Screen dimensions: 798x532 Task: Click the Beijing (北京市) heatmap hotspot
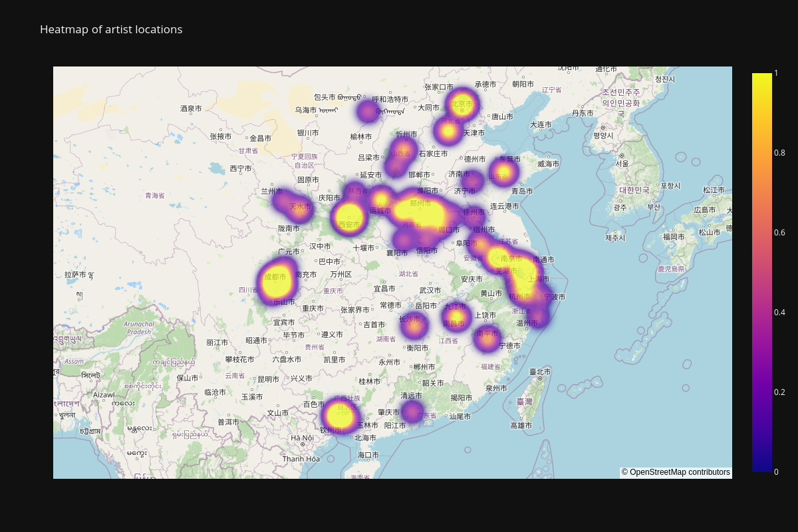click(x=462, y=104)
